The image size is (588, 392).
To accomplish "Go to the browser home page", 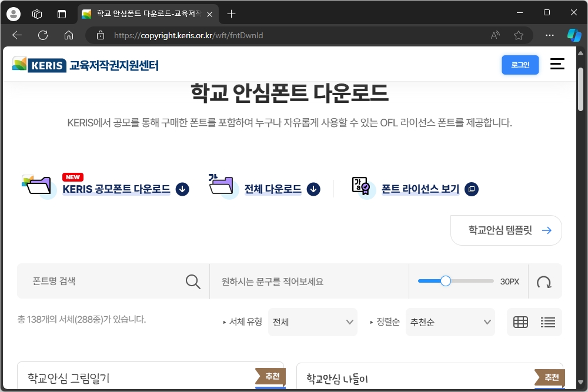I will [x=69, y=35].
